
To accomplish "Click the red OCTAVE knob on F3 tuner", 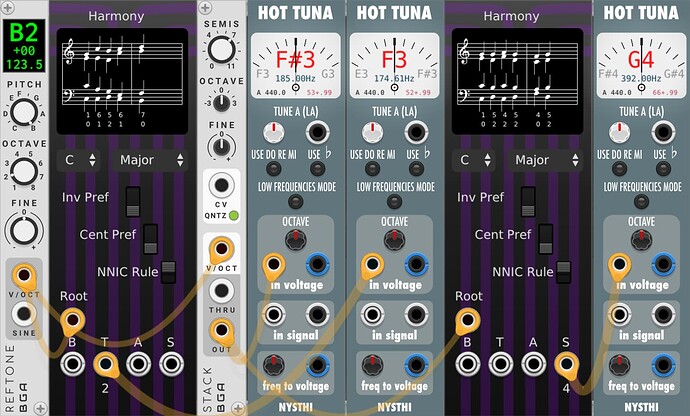I will tap(394, 239).
